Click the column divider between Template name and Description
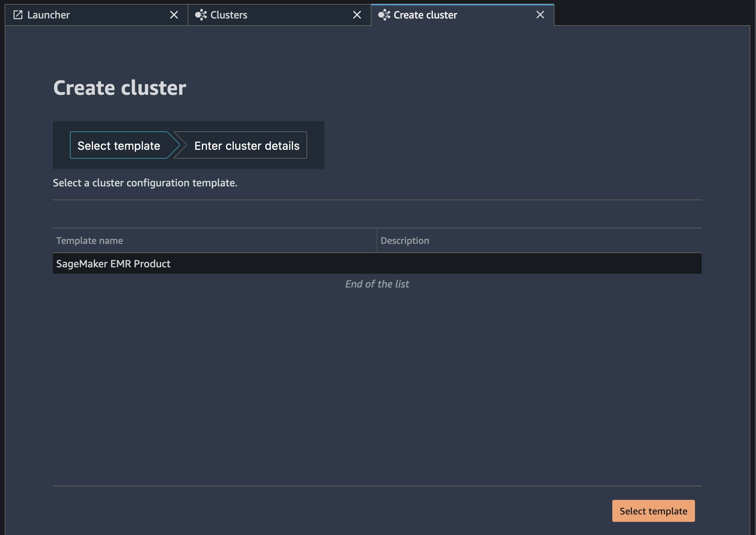This screenshot has height=535, width=756. 377,241
